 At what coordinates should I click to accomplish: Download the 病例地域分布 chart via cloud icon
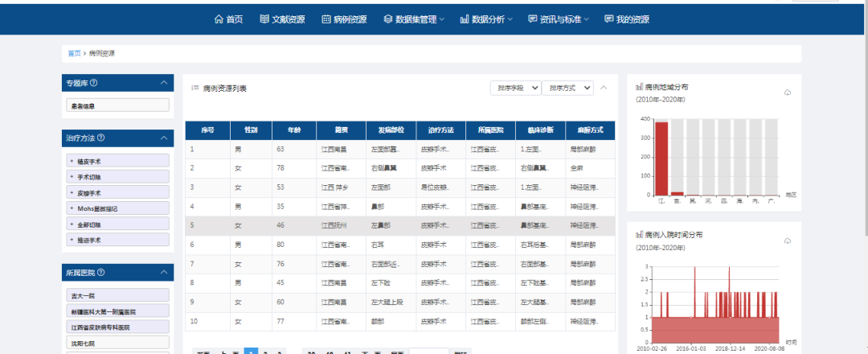(x=788, y=93)
